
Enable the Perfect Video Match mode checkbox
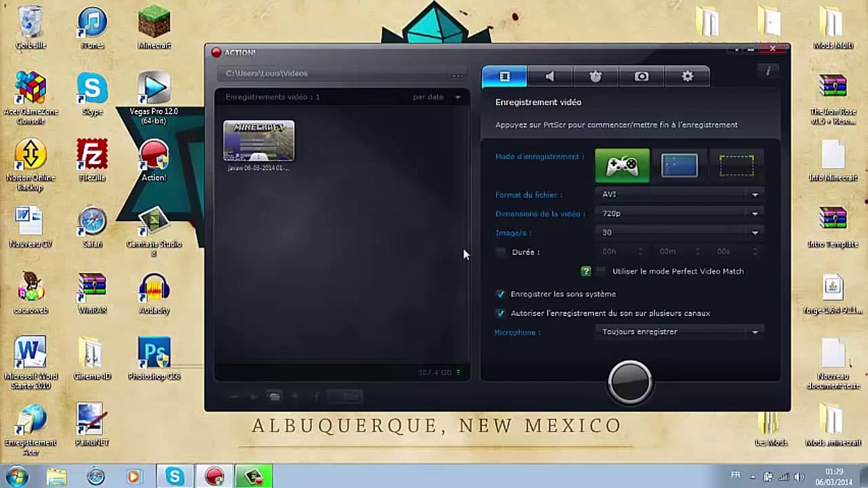coord(601,271)
